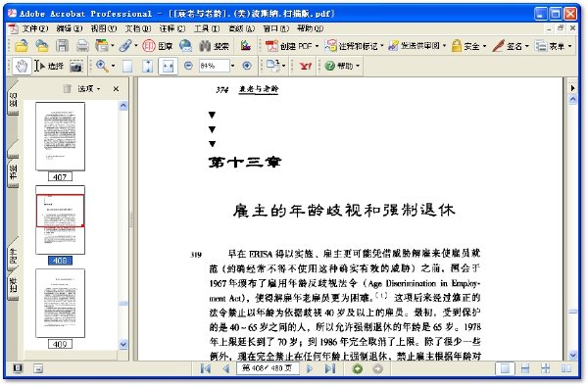The image size is (588, 386).
Task: Click the Print icon
Action: (x=82, y=46)
